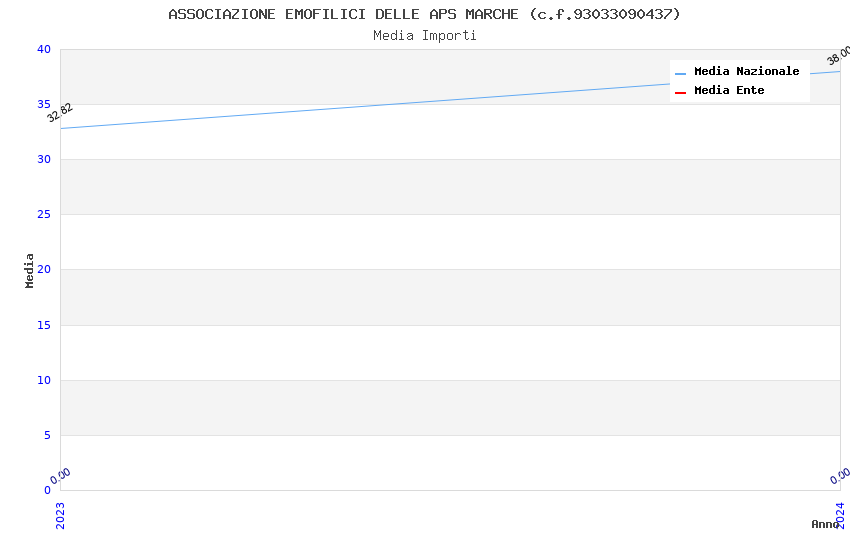
Task: Select the 2024 x-axis year label
Action: 840,515
